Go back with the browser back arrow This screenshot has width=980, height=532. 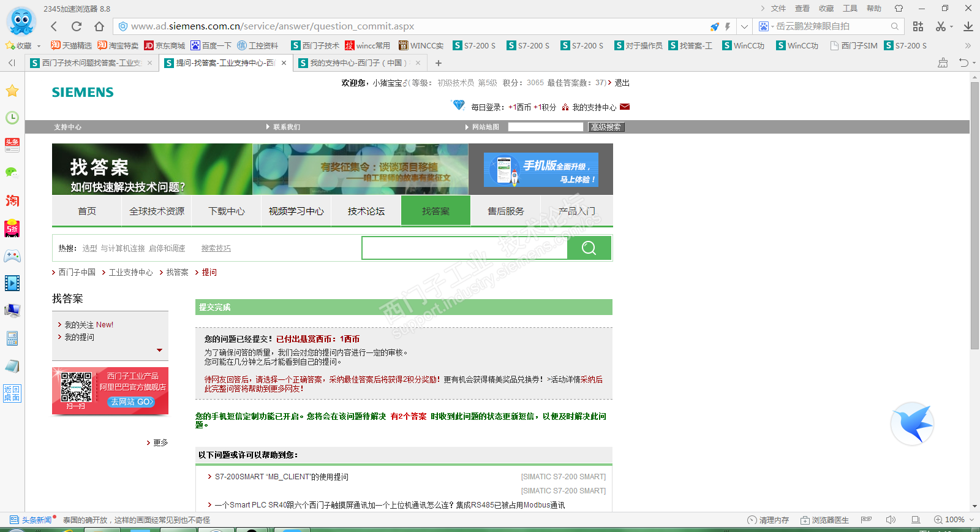pos(54,26)
